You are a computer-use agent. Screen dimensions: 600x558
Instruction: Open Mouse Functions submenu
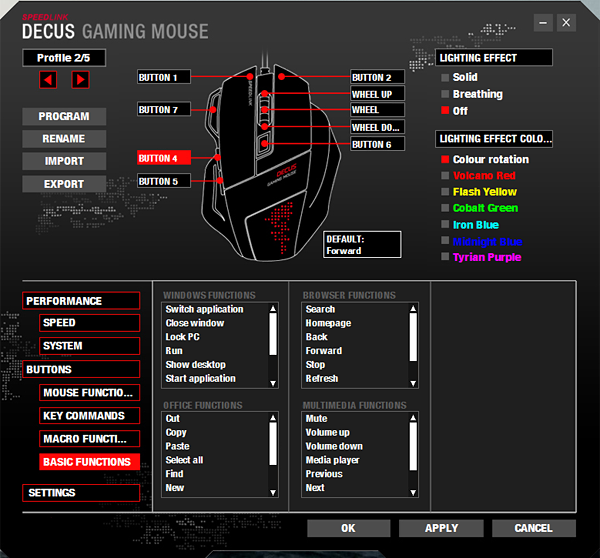click(90, 393)
